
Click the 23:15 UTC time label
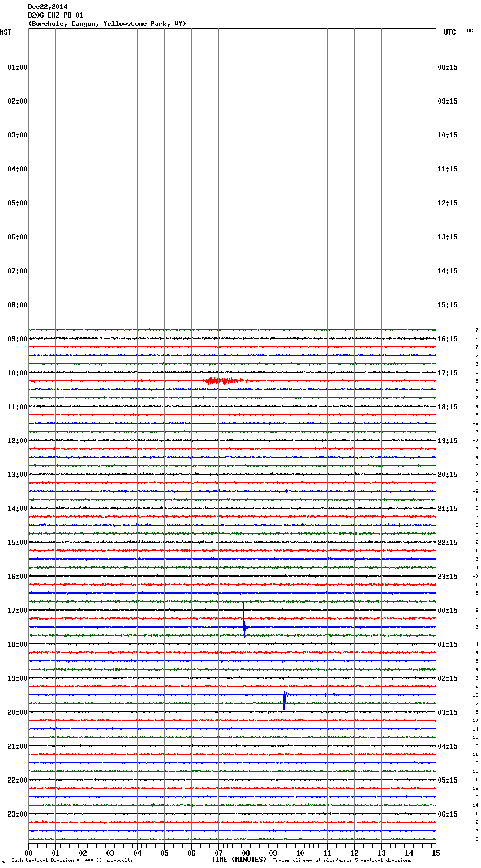click(448, 577)
